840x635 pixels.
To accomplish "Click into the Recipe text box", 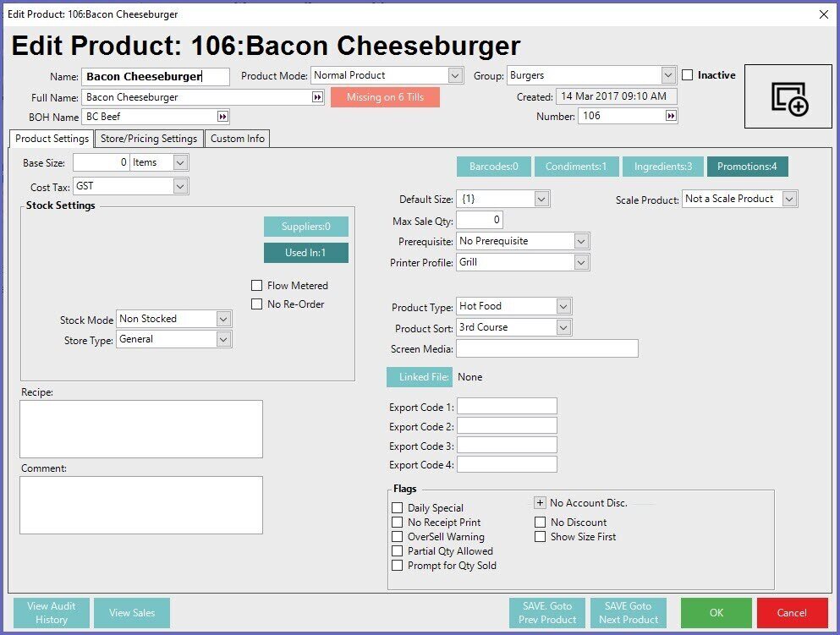I will [x=141, y=429].
